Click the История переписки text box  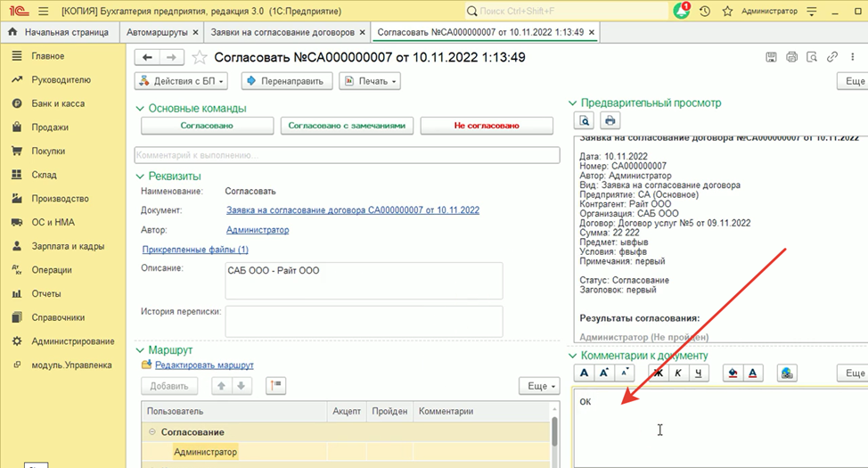click(364, 322)
